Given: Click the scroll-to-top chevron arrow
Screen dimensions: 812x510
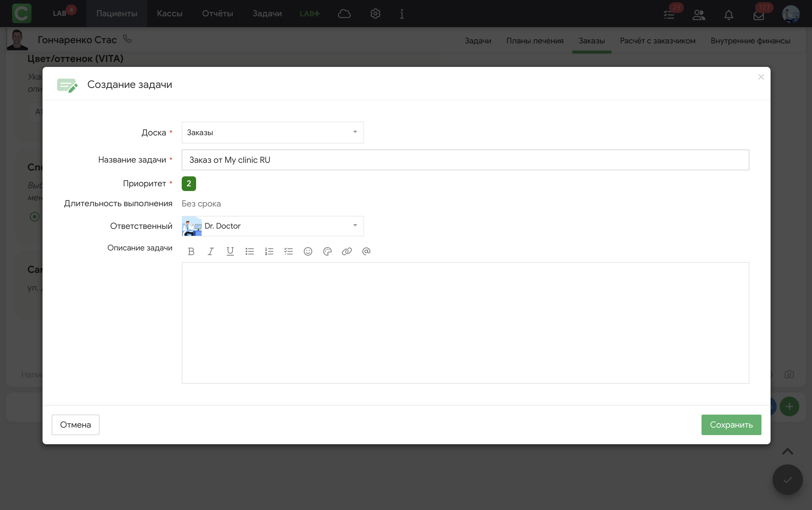Looking at the screenshot, I should pyautogui.click(x=787, y=451).
